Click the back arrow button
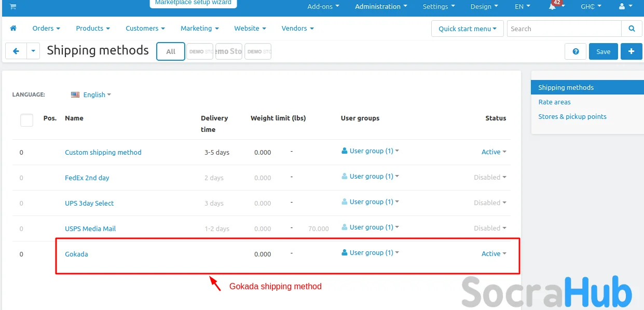644x310 pixels. point(16,51)
